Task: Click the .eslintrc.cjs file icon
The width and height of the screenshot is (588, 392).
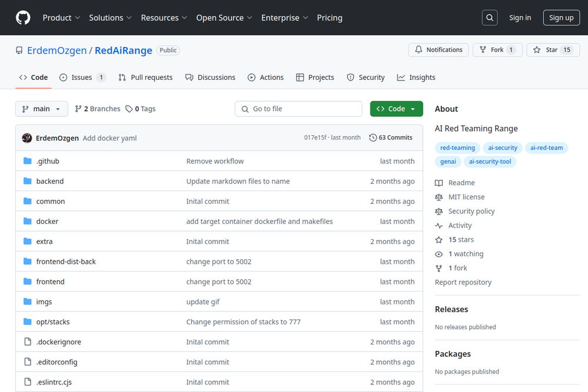Action: click(x=28, y=382)
